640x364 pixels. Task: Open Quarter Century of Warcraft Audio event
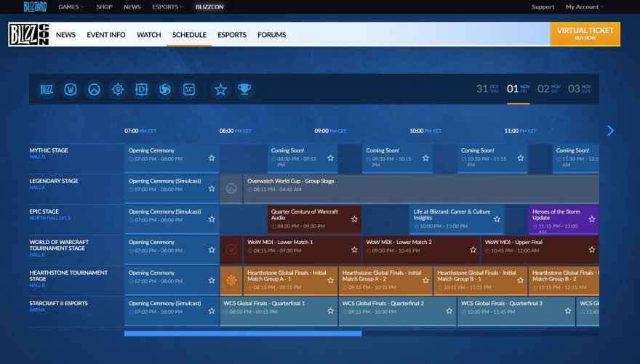click(314, 219)
